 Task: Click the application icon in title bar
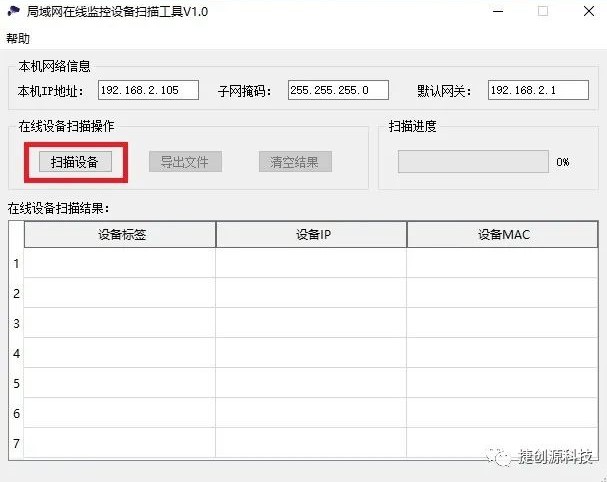pos(14,11)
